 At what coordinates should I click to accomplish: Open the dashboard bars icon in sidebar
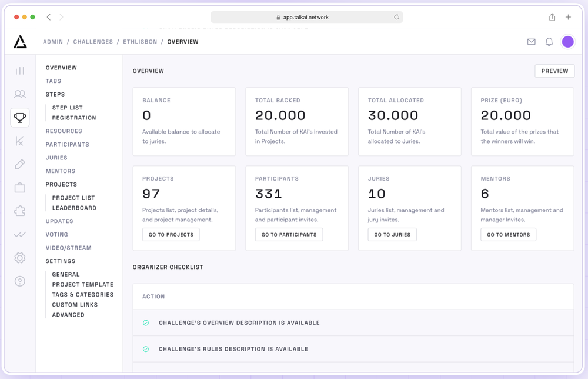point(20,71)
